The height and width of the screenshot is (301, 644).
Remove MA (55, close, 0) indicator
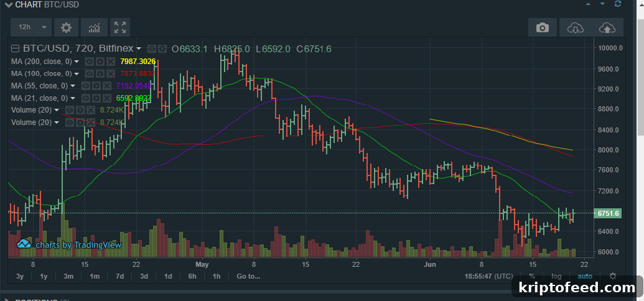[x=107, y=86]
